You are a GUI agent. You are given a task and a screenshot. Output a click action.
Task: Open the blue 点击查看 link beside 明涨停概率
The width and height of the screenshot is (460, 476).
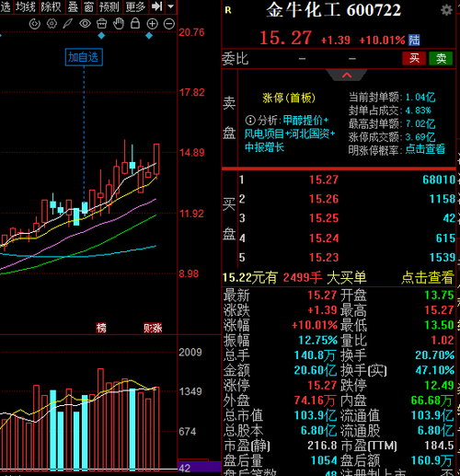[425, 149]
